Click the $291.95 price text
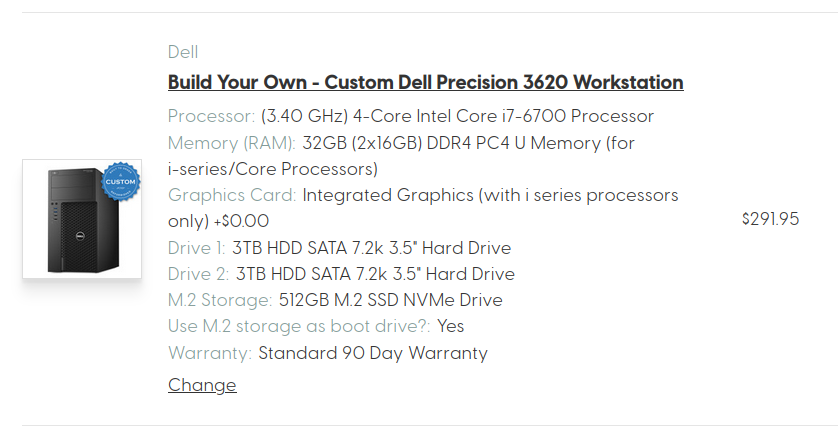838x441 pixels. 770,219
